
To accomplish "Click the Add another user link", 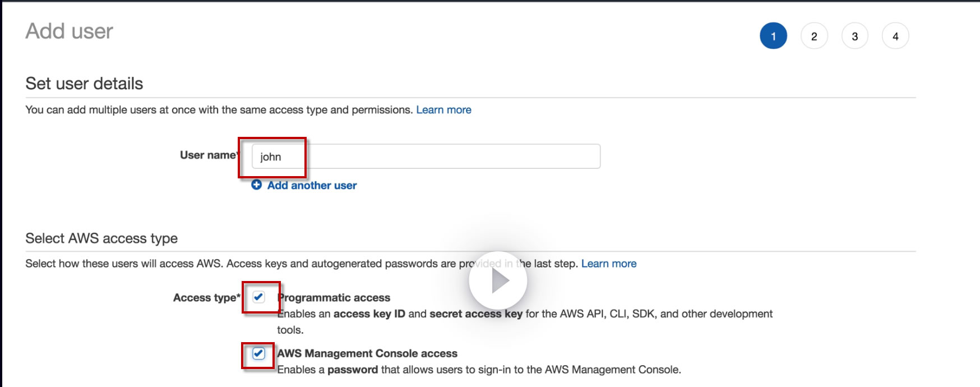I will (312, 186).
